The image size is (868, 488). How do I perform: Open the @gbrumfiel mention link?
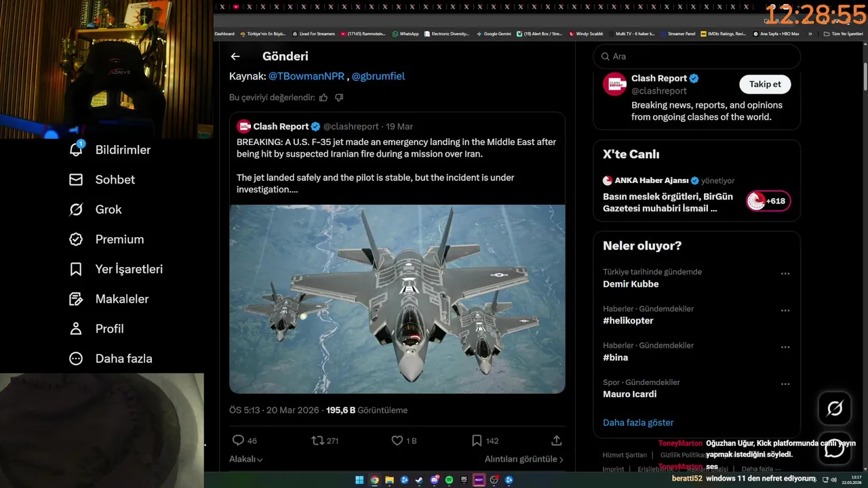378,76
